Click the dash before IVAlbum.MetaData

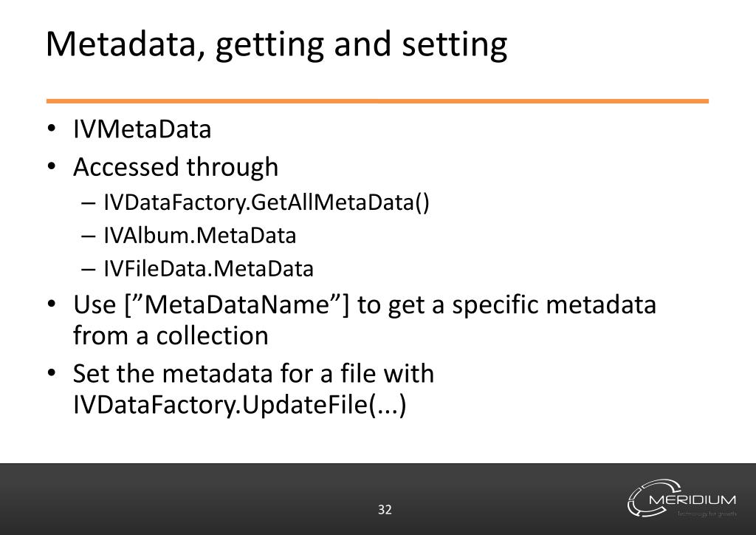(89, 236)
